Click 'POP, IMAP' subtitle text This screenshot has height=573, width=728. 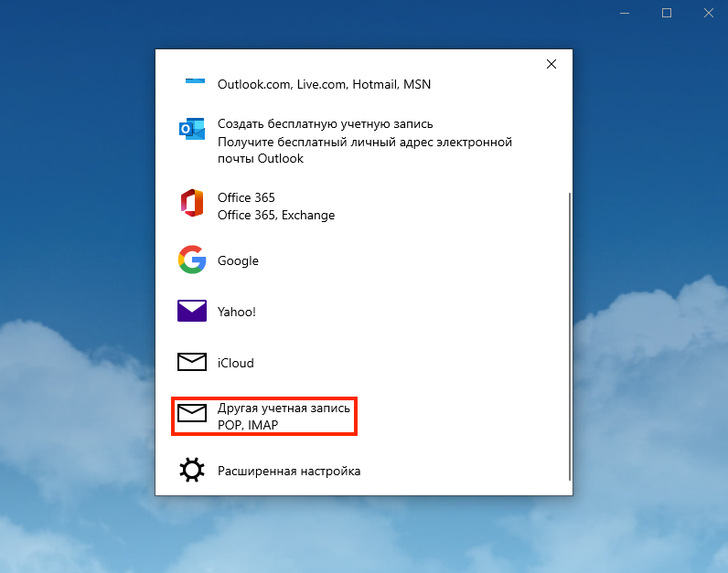[x=248, y=425]
